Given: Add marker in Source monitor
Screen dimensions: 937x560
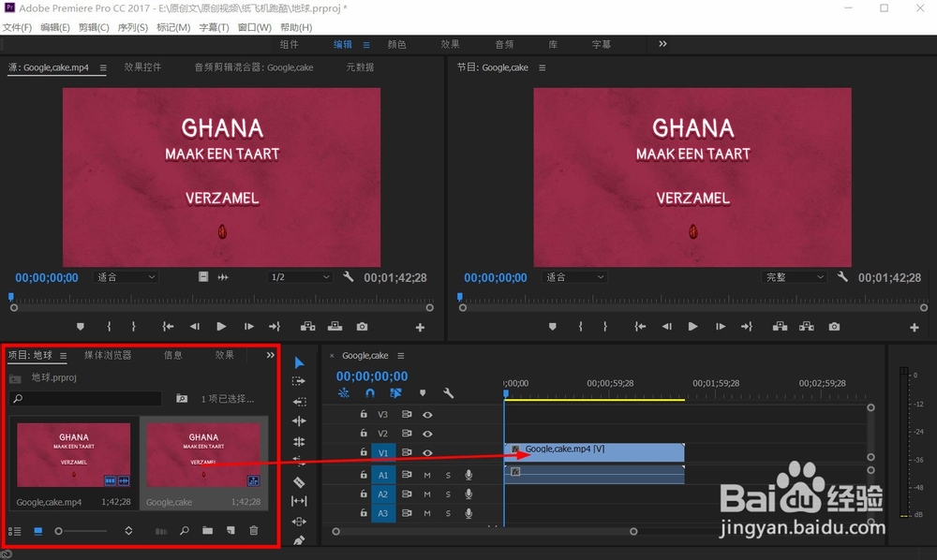Looking at the screenshot, I should [x=80, y=327].
